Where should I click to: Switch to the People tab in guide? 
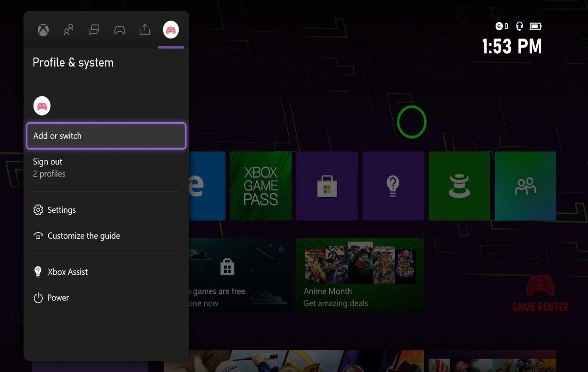tap(68, 30)
